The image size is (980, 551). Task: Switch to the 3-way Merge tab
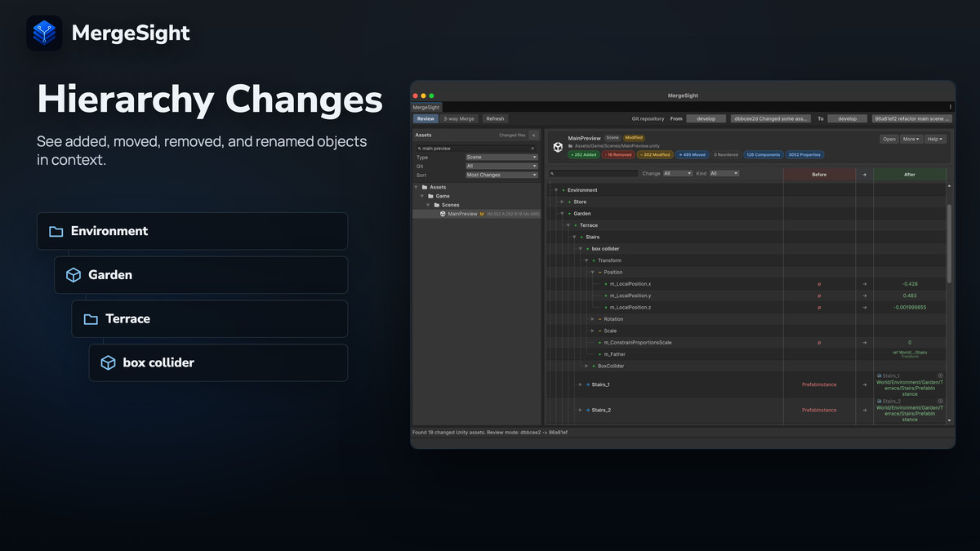pyautogui.click(x=459, y=118)
